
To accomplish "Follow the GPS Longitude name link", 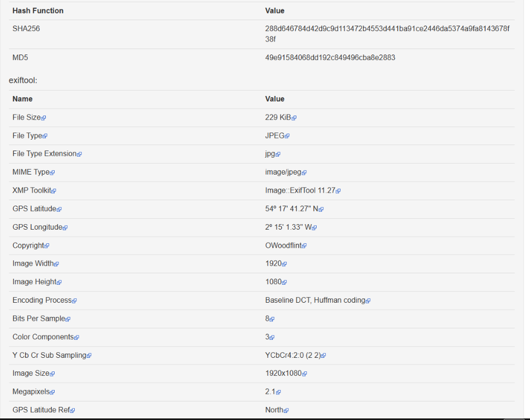I will (x=37, y=227).
